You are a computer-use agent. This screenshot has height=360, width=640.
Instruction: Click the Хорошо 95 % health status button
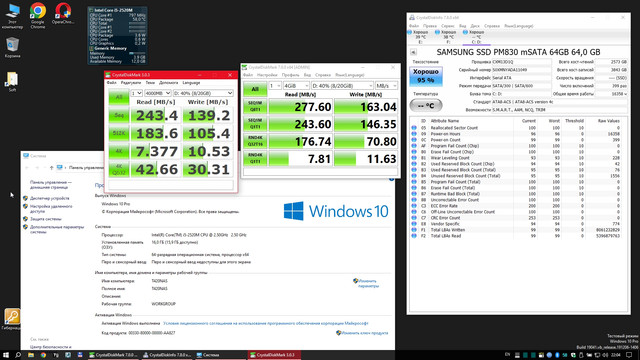click(x=426, y=76)
